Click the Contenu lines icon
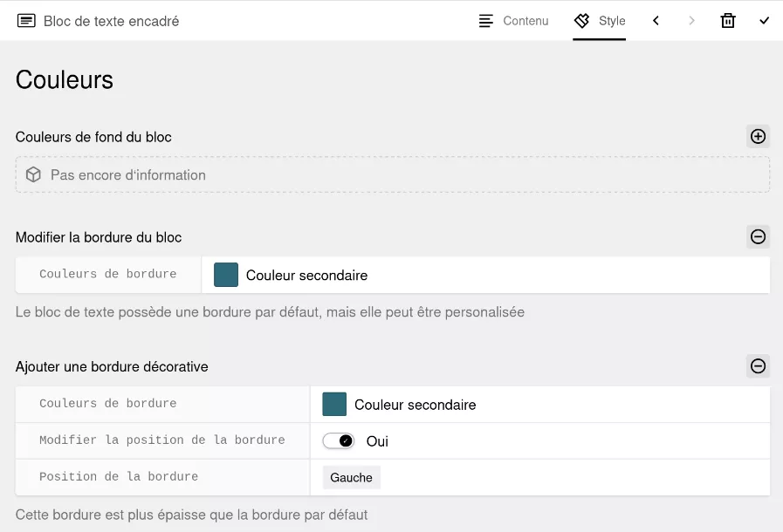The image size is (783, 532). tap(486, 21)
